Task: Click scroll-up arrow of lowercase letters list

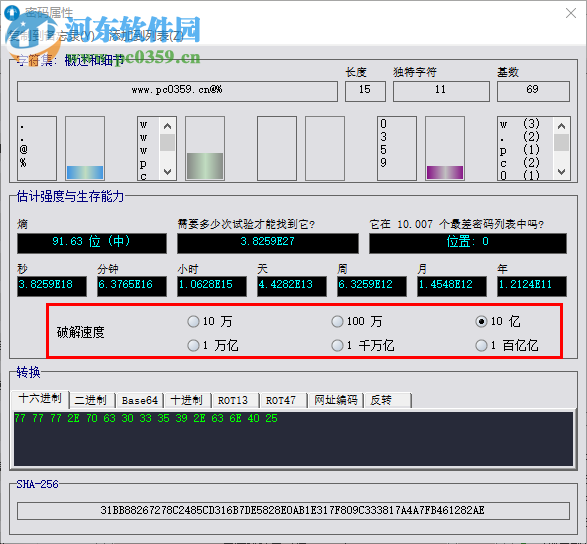Action: [x=168, y=126]
